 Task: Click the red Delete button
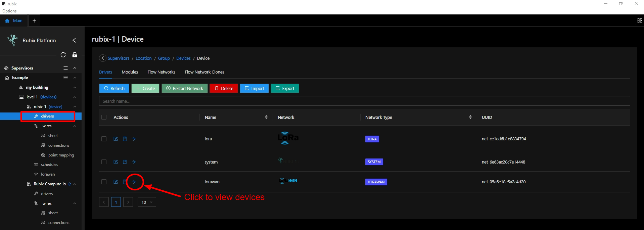pos(224,88)
